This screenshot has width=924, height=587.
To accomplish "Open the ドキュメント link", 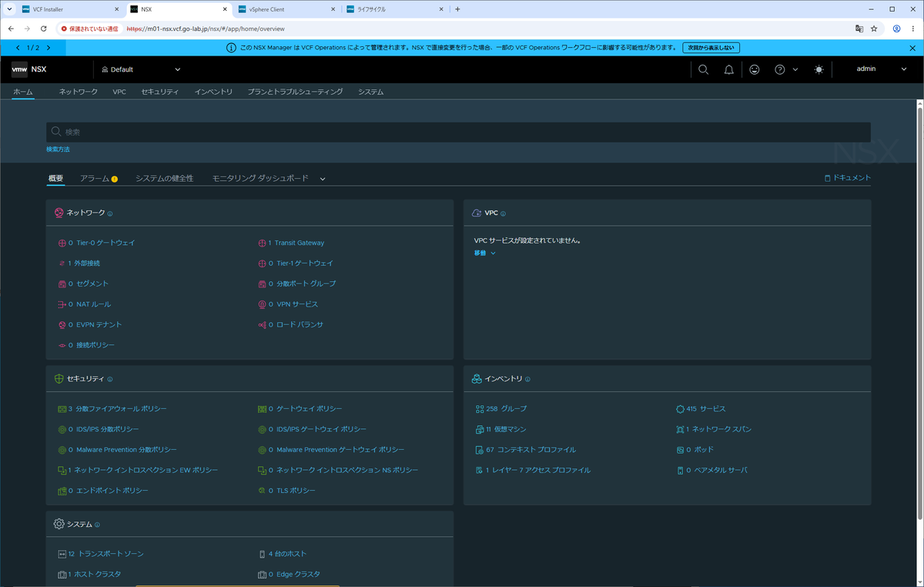I will [848, 178].
